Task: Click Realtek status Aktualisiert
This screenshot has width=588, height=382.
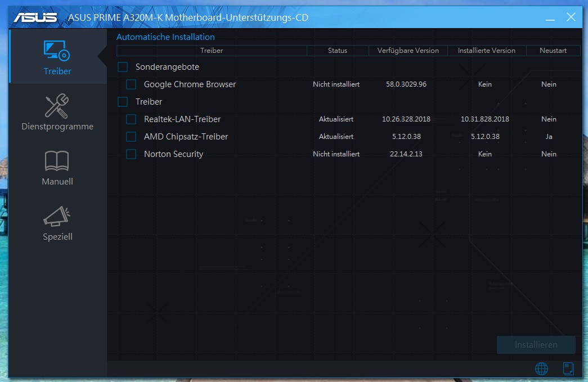Action: (x=336, y=119)
